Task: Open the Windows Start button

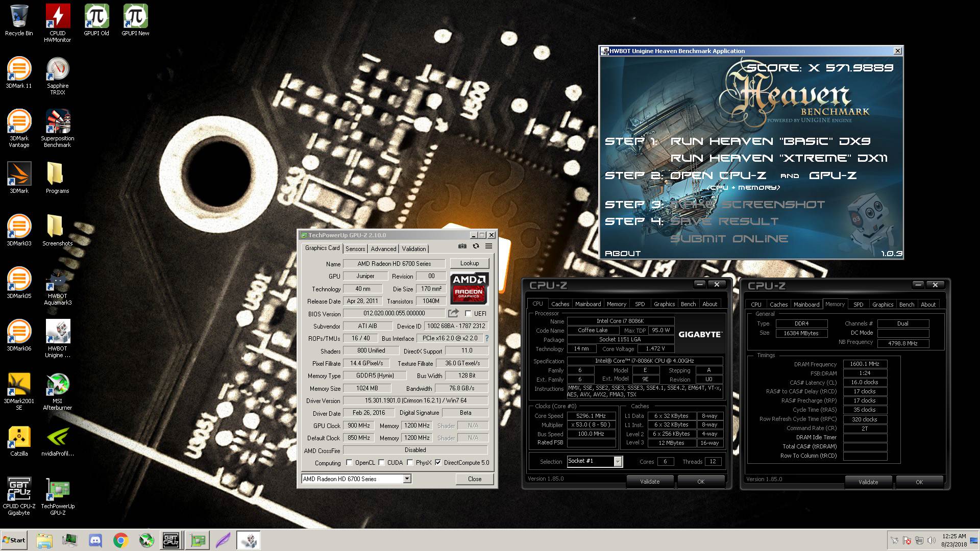Action: pyautogui.click(x=14, y=540)
